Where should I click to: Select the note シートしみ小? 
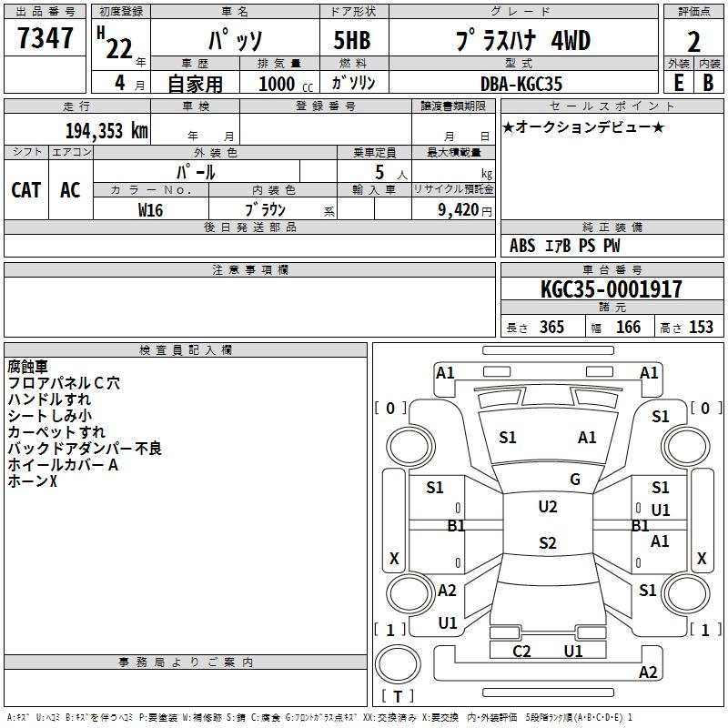click(x=50, y=416)
